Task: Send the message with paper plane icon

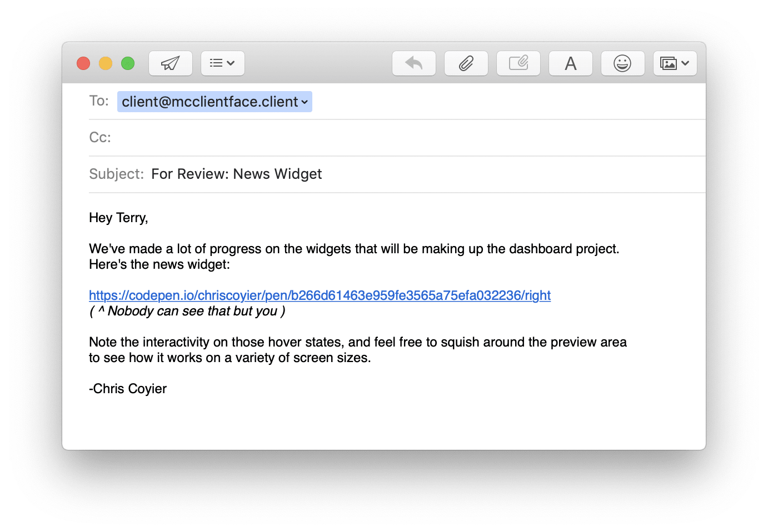Action: tap(171, 63)
